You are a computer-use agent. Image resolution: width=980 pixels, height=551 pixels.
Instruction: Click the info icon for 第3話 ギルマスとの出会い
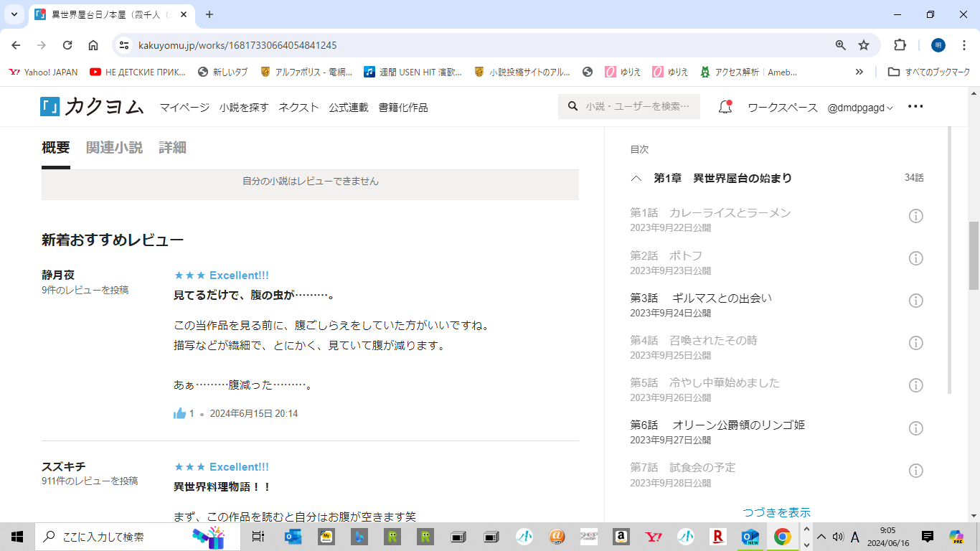click(x=915, y=301)
